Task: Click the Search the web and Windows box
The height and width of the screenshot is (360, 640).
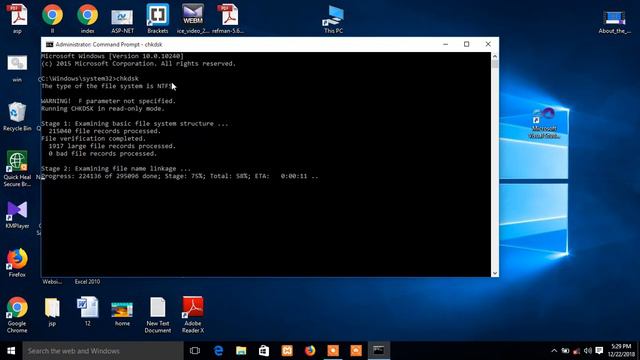Action: 103,351
